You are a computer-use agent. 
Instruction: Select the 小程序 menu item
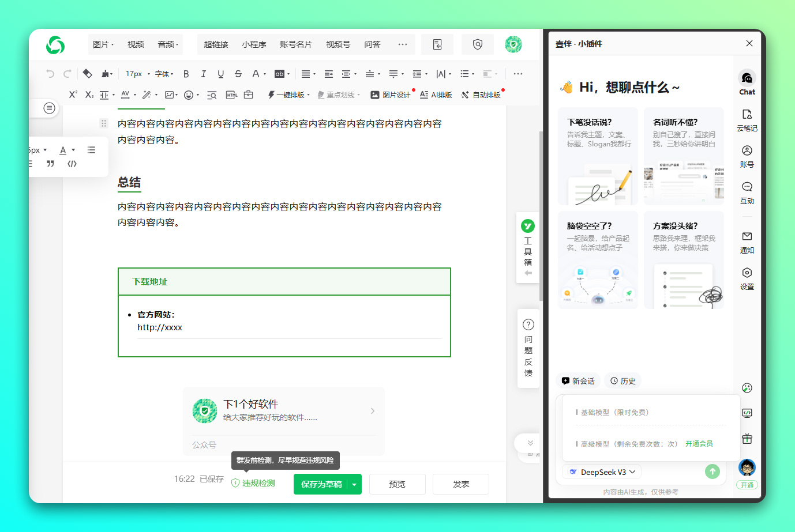[x=254, y=44]
